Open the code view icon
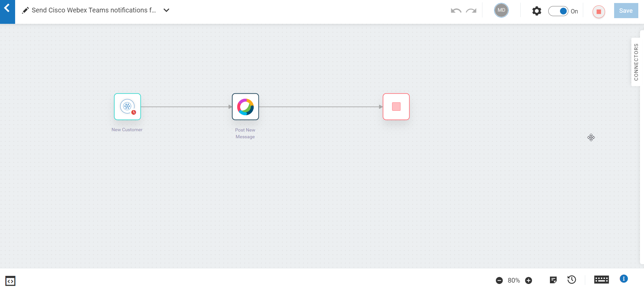Image resolution: width=644 pixels, height=291 pixels. (x=10, y=281)
